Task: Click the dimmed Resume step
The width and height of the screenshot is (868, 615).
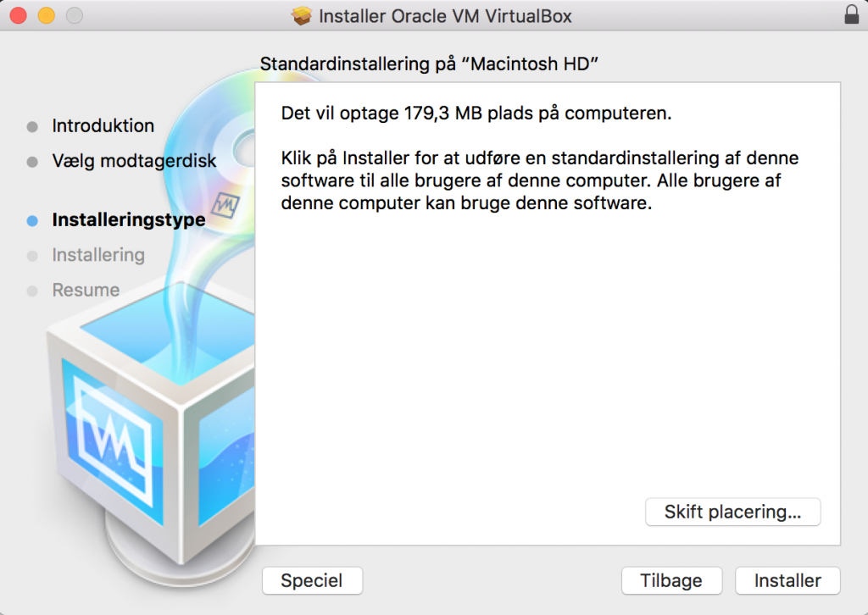Action: click(86, 291)
